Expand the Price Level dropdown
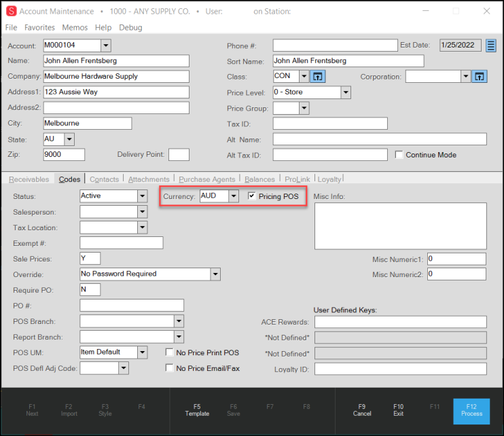The image size is (504, 436). tap(346, 92)
